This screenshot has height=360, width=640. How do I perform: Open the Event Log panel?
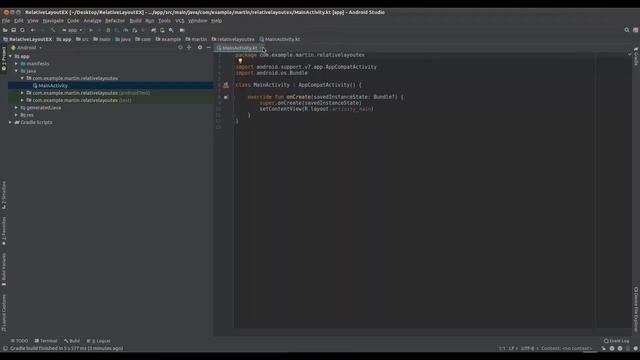point(617,341)
